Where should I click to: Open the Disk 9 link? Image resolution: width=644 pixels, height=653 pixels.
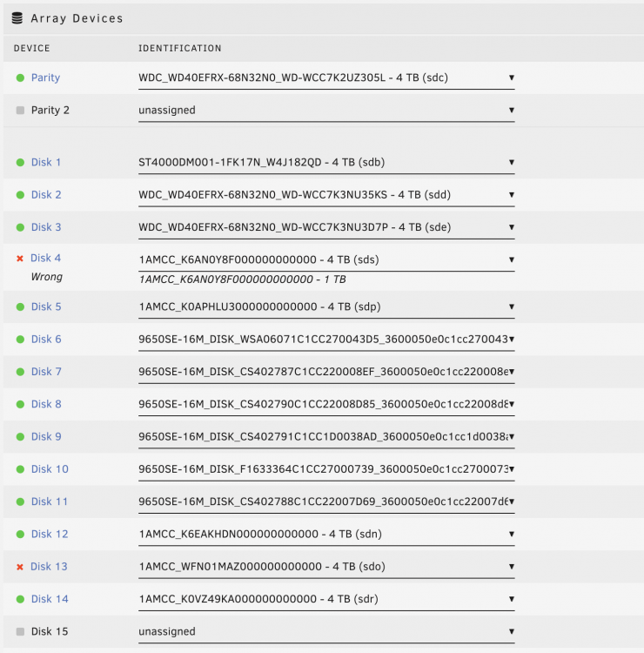46,437
